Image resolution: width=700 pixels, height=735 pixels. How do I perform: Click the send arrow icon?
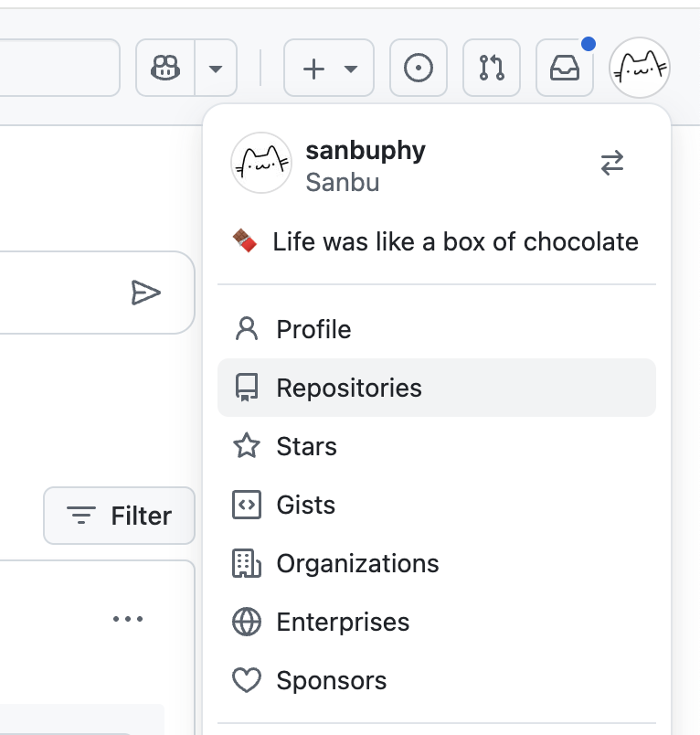click(145, 293)
